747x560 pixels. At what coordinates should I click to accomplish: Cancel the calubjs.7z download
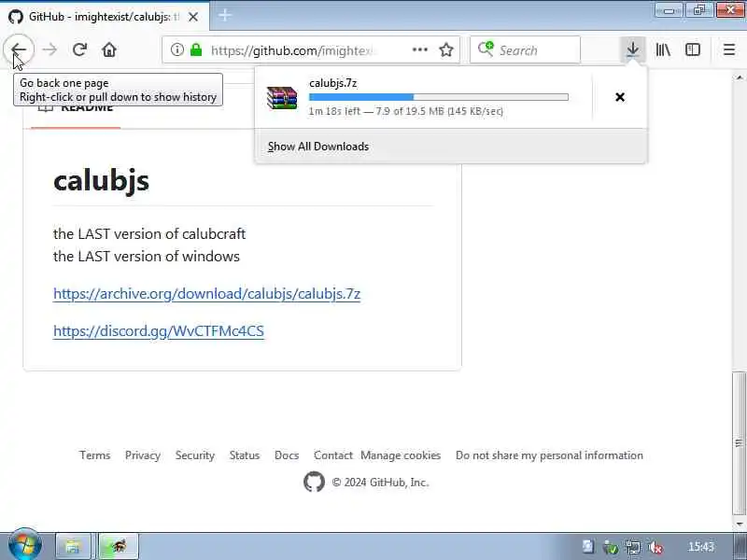[x=620, y=97]
